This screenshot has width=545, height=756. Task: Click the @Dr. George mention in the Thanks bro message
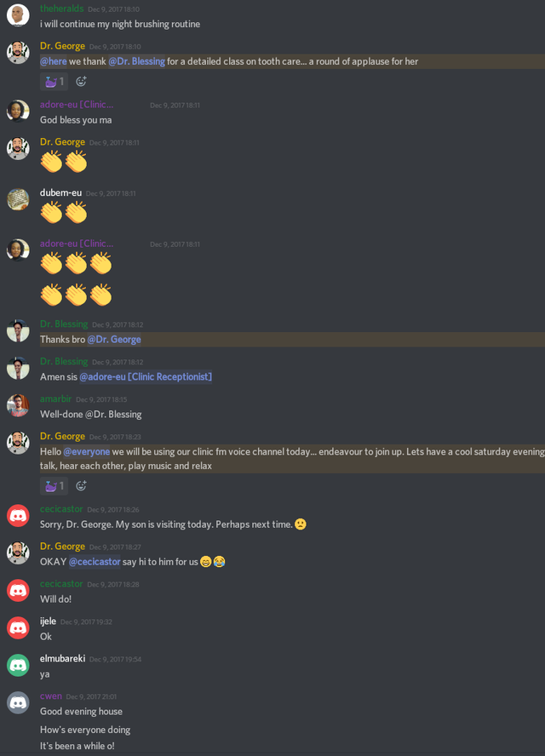[114, 340]
